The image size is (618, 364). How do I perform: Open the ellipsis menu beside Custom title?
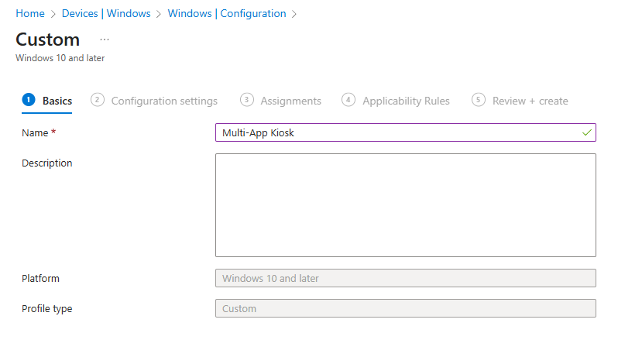click(x=105, y=39)
